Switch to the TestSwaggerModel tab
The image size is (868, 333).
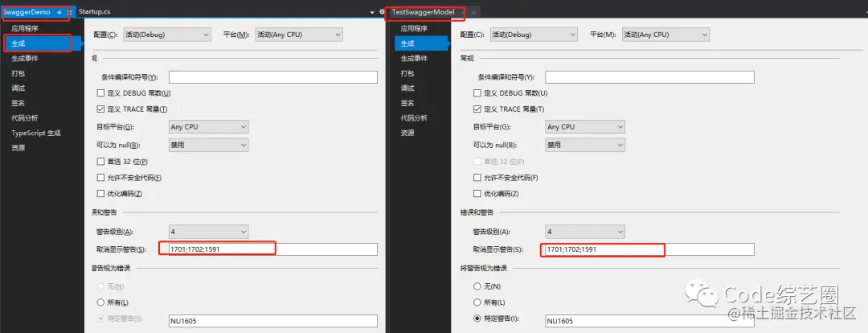click(424, 12)
